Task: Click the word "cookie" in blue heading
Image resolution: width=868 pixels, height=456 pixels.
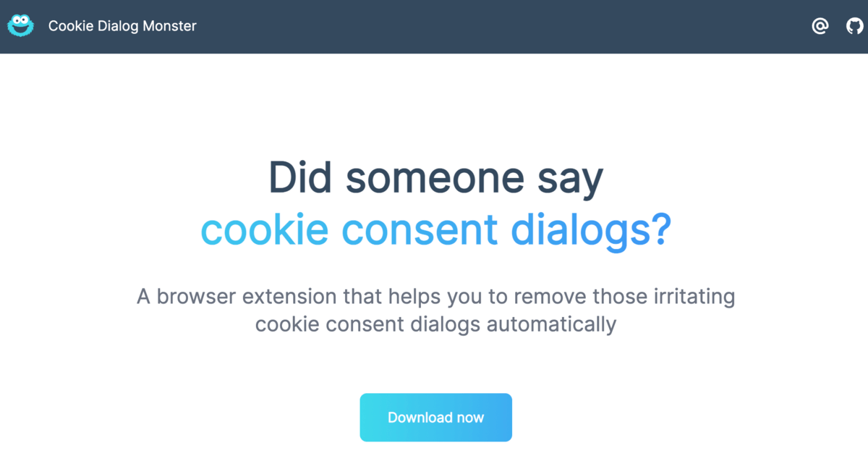Action: [264, 230]
